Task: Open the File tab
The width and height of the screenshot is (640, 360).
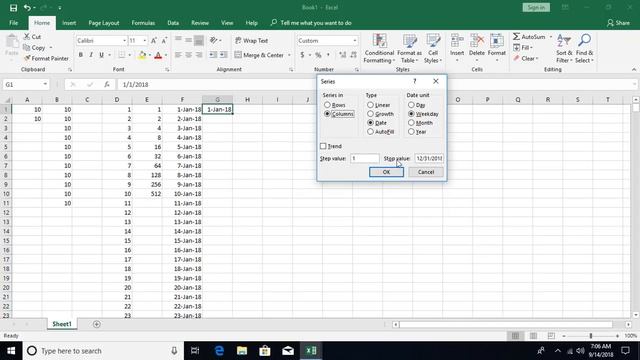Action: tap(13, 23)
